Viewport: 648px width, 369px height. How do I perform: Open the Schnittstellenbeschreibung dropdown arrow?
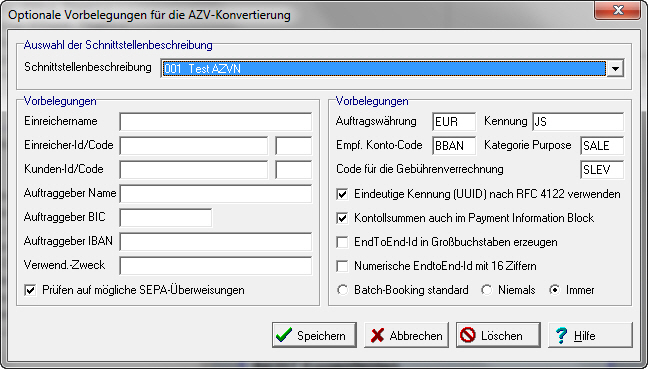pos(615,69)
